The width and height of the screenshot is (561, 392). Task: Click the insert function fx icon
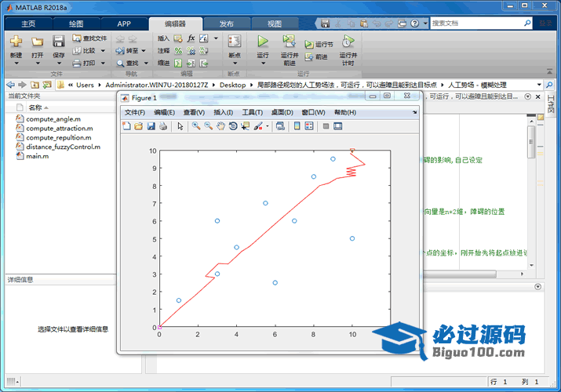point(191,38)
